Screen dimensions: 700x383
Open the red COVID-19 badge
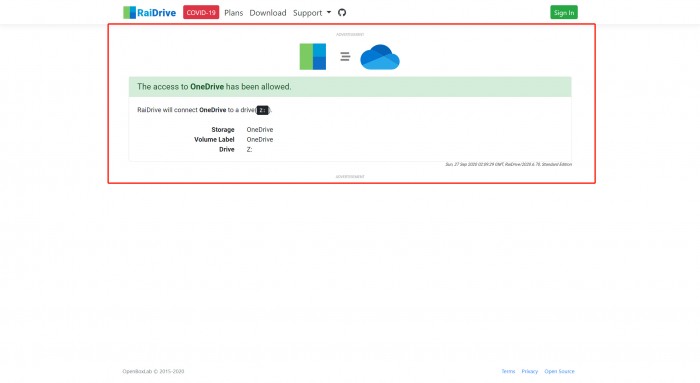tap(201, 12)
